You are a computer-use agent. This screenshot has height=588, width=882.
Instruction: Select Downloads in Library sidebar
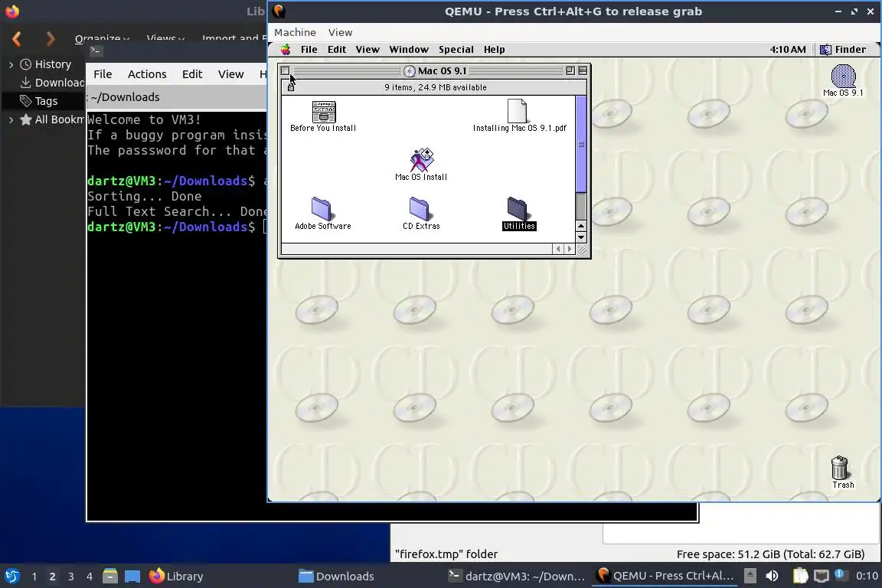52,83
